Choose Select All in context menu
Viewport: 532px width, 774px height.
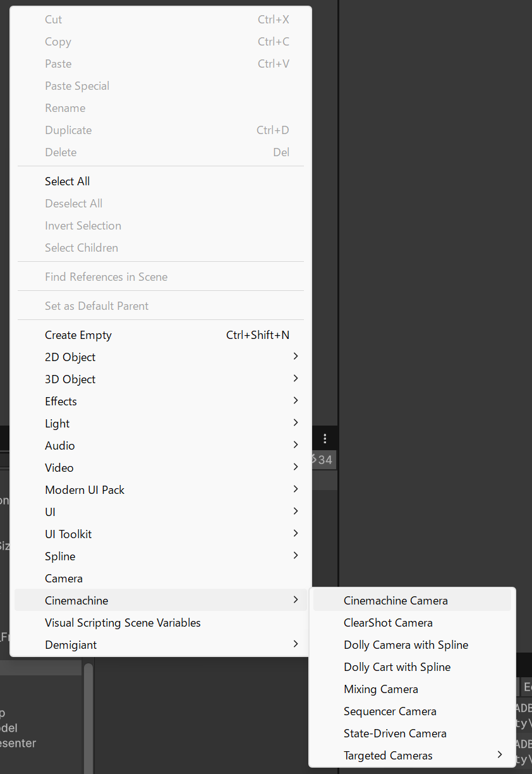[x=67, y=181]
